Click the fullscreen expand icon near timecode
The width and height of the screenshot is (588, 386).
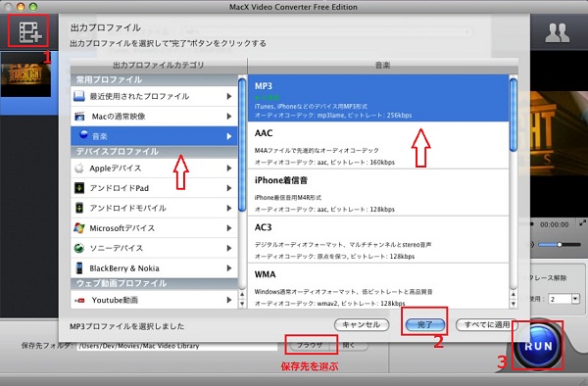pyautogui.click(x=582, y=223)
